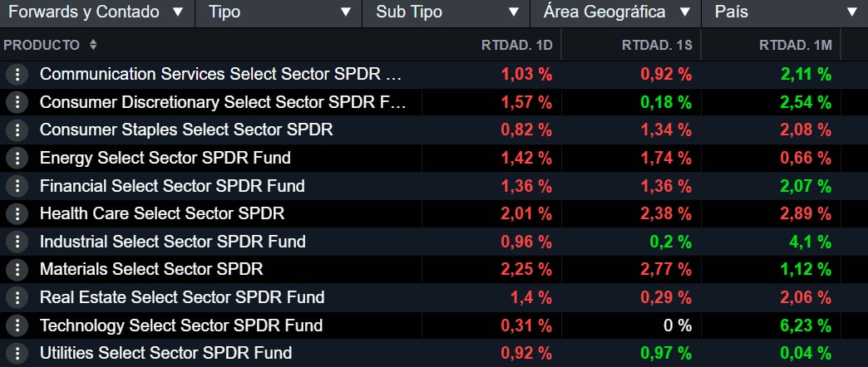Open the Forwards y Contado dropdown

[x=97, y=12]
